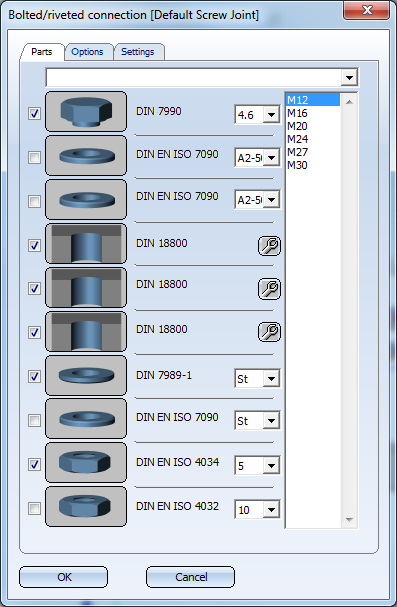The width and height of the screenshot is (397, 607).
Task: Click the DIN EN ISO 4034 label text
Action: (x=177, y=462)
